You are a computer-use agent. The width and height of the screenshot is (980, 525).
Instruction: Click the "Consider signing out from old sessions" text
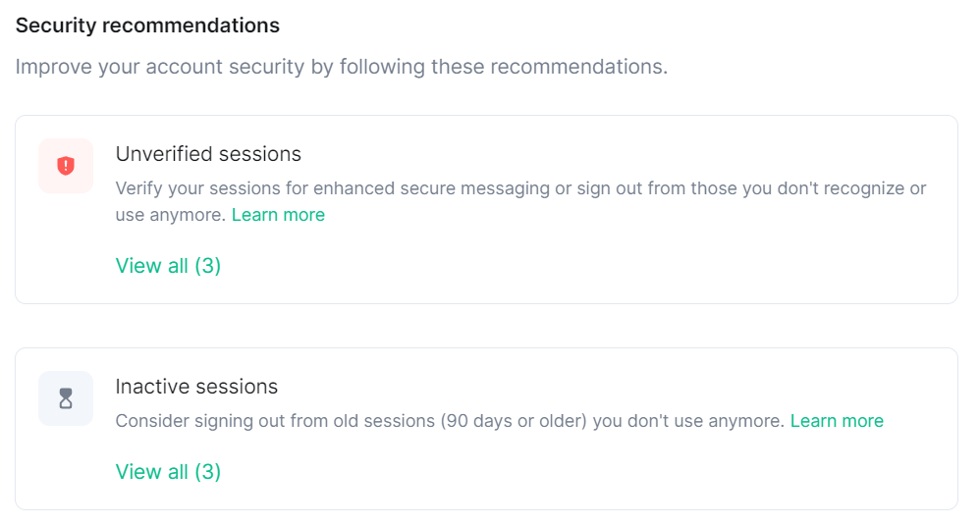click(275, 421)
